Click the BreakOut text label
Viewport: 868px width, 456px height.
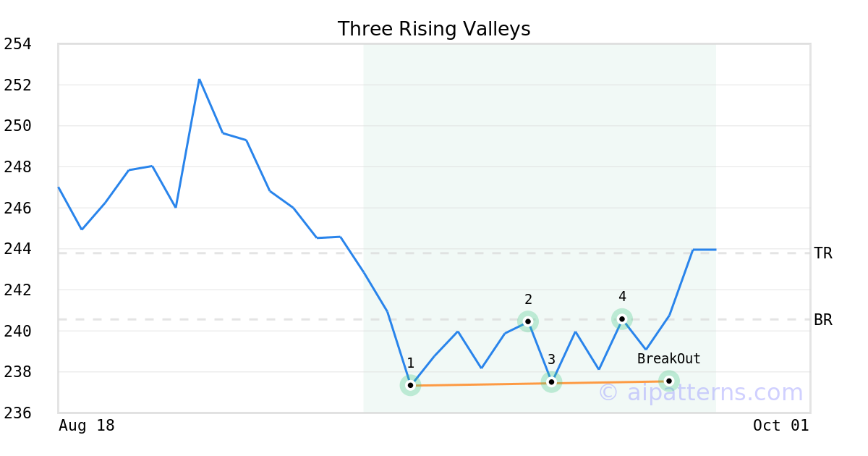tap(668, 358)
